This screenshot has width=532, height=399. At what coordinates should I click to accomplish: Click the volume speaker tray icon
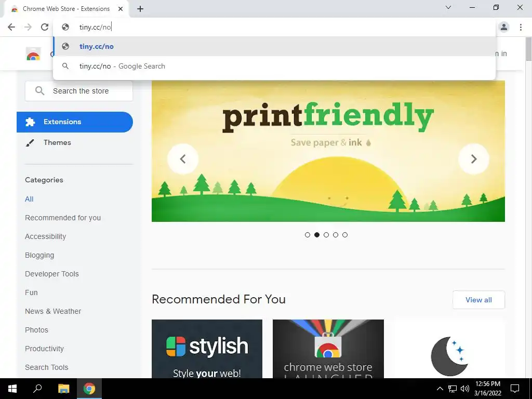pyautogui.click(x=465, y=389)
